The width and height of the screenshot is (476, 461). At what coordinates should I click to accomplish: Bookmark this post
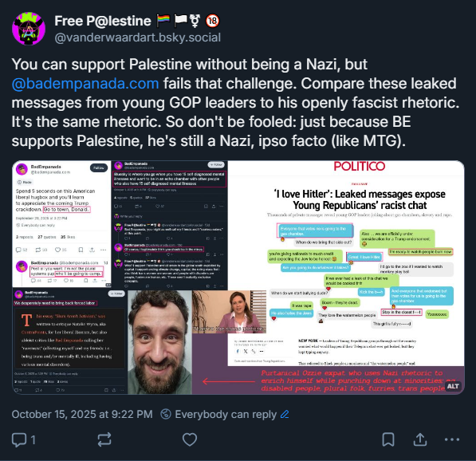click(388, 439)
